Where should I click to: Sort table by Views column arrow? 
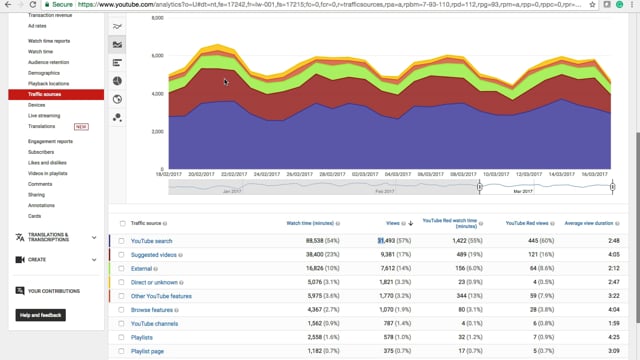pos(411,223)
